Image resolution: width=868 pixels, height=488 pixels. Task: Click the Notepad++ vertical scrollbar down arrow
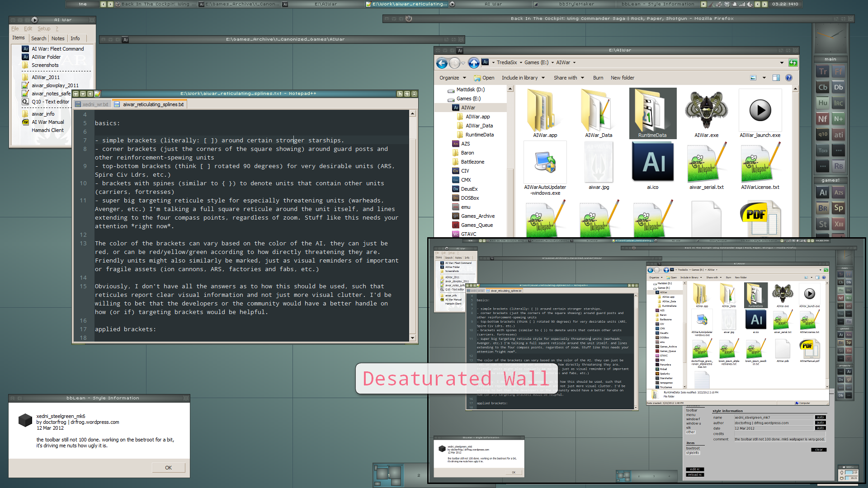(412, 338)
